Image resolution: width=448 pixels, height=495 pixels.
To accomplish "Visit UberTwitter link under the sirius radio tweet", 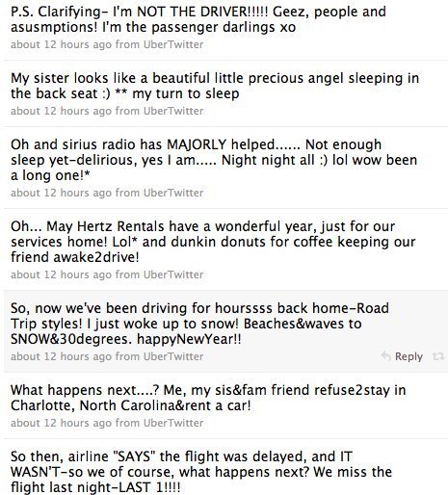I will click(x=173, y=193).
